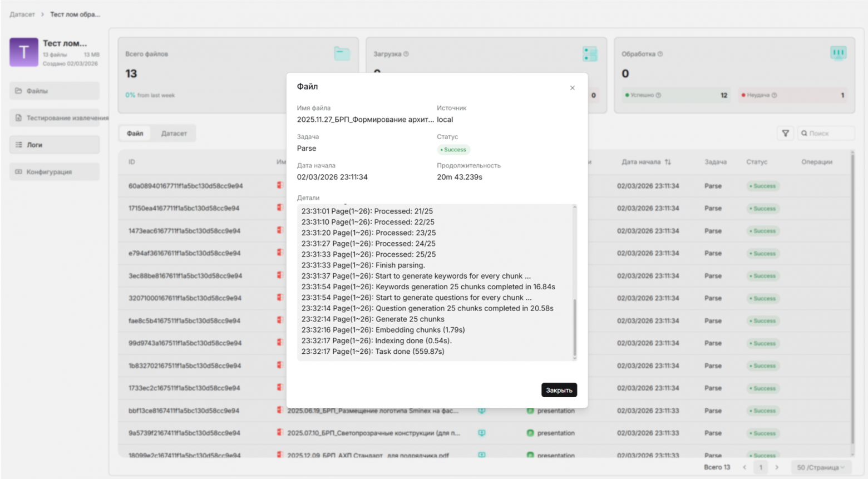Click the Детали log scrollbar
The height and width of the screenshot is (479, 868).
point(575,328)
